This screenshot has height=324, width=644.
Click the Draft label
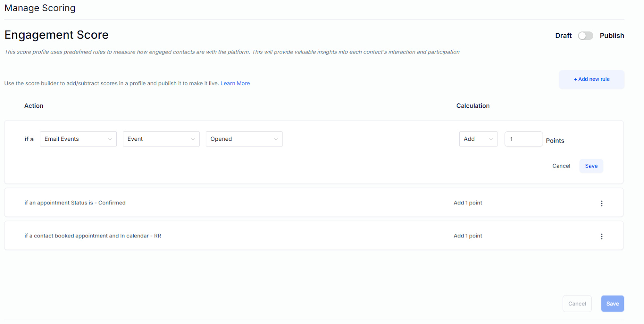[563, 35]
